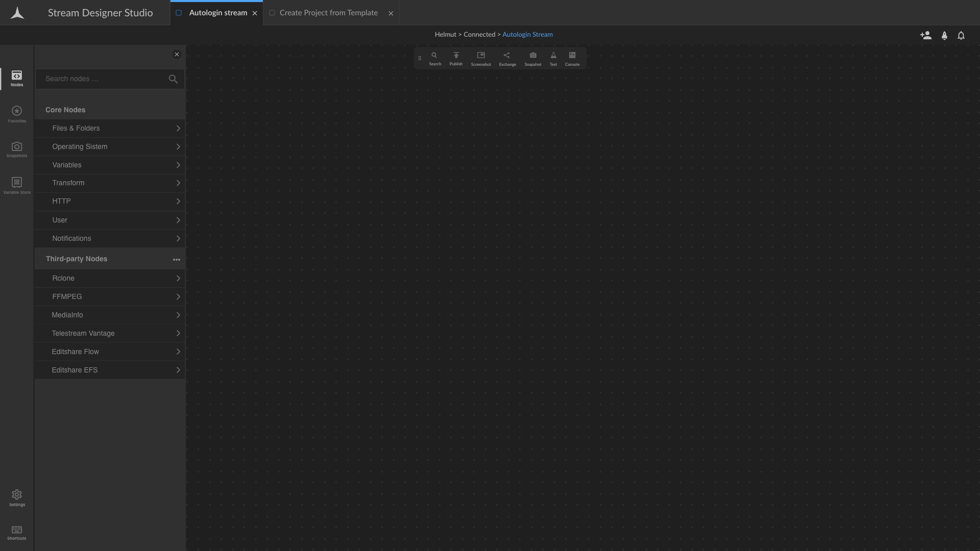Open Favorites sidebar panel

[17, 114]
